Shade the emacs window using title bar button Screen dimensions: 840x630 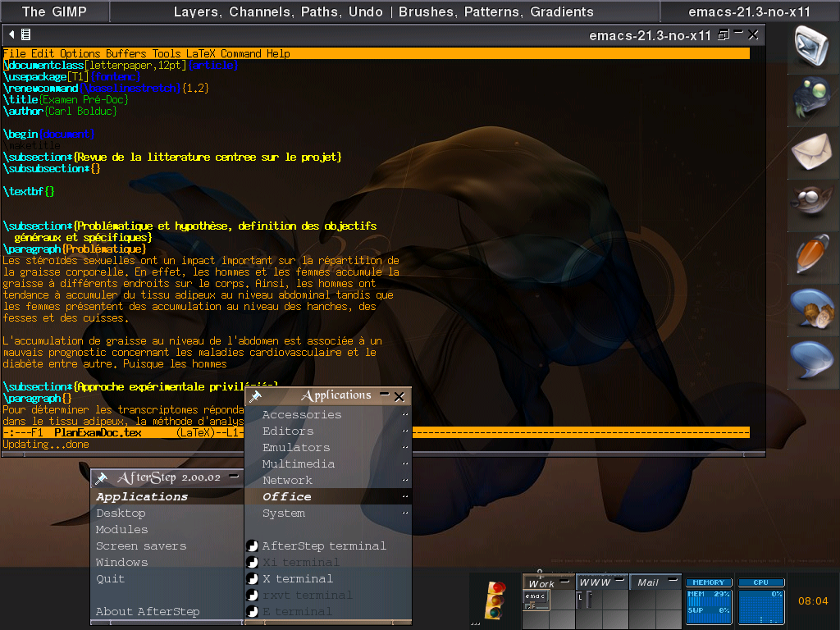point(739,33)
